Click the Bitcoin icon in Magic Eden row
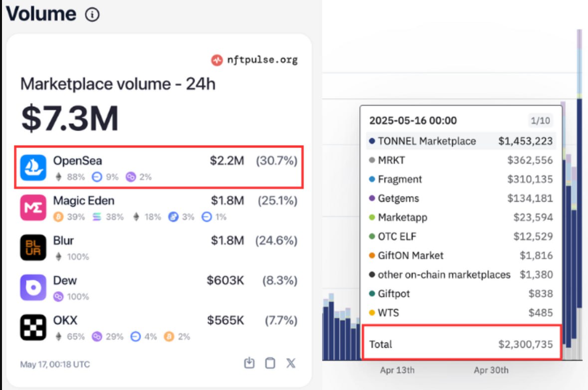 (58, 217)
